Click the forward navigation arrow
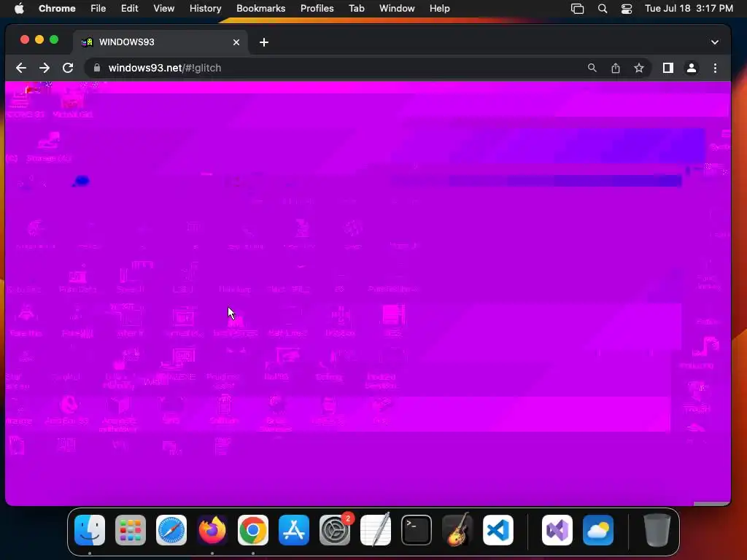 click(44, 68)
